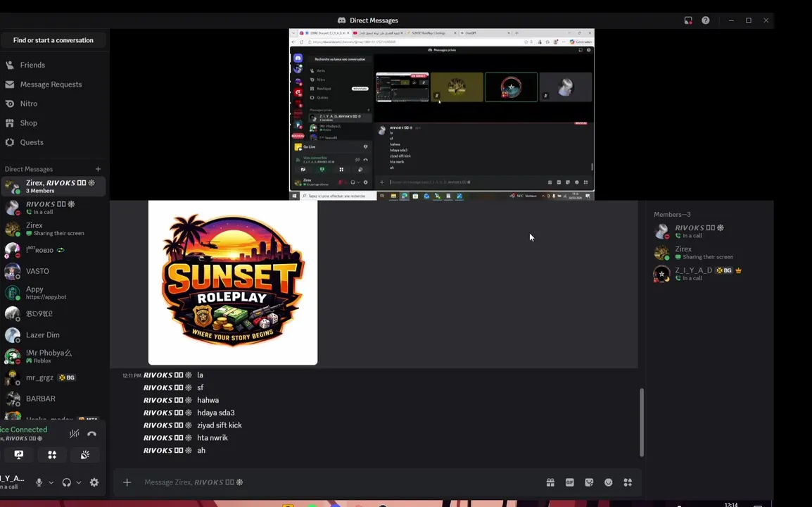Open the Inbox icon in title bar
812x507 pixels.
pos(687,20)
